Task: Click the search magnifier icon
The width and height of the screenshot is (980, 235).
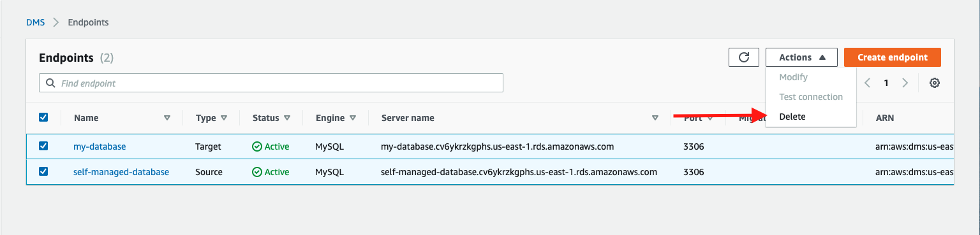Action: tap(50, 83)
